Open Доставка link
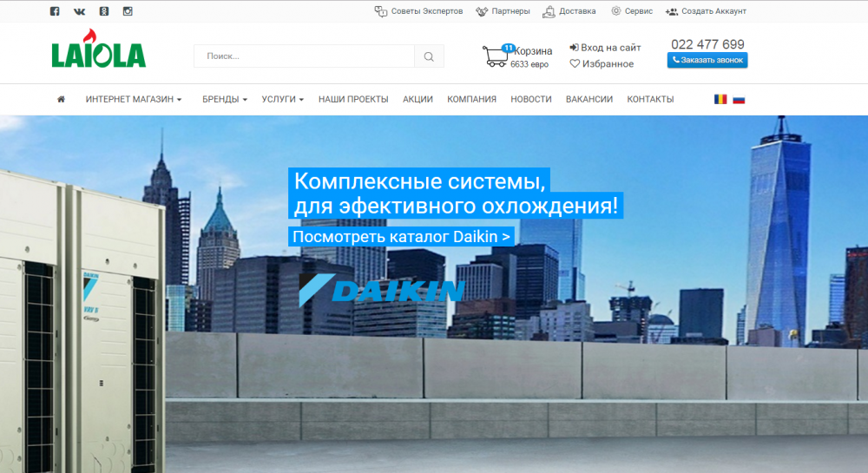This screenshot has width=868, height=473. pos(577,11)
